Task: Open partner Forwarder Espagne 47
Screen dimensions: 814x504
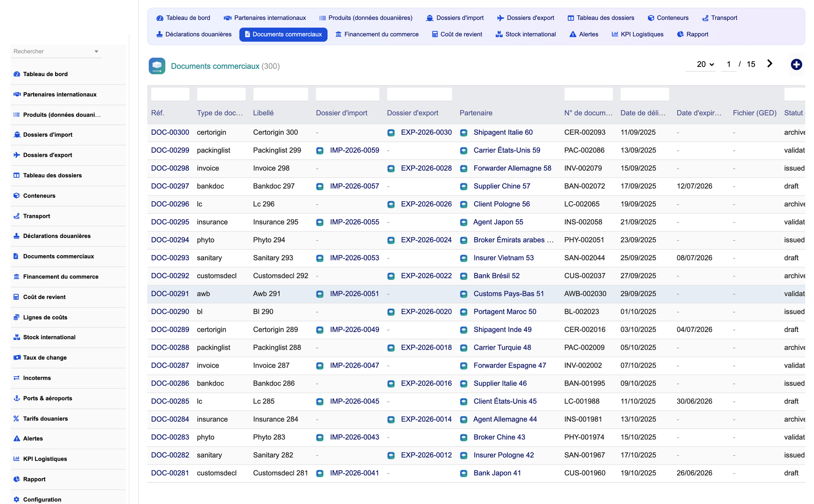Action: coord(509,366)
